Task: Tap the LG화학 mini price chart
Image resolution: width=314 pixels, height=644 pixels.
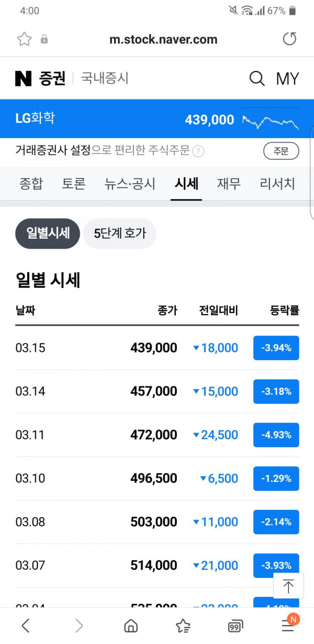Action: tap(271, 119)
